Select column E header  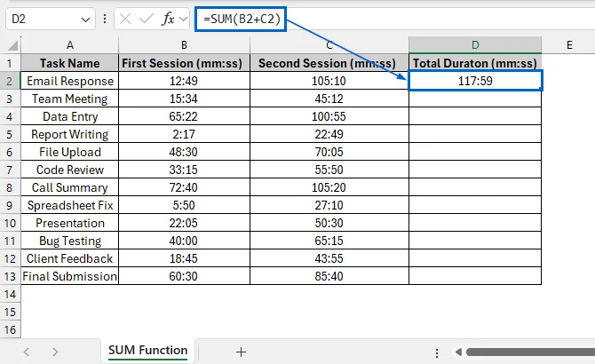569,45
